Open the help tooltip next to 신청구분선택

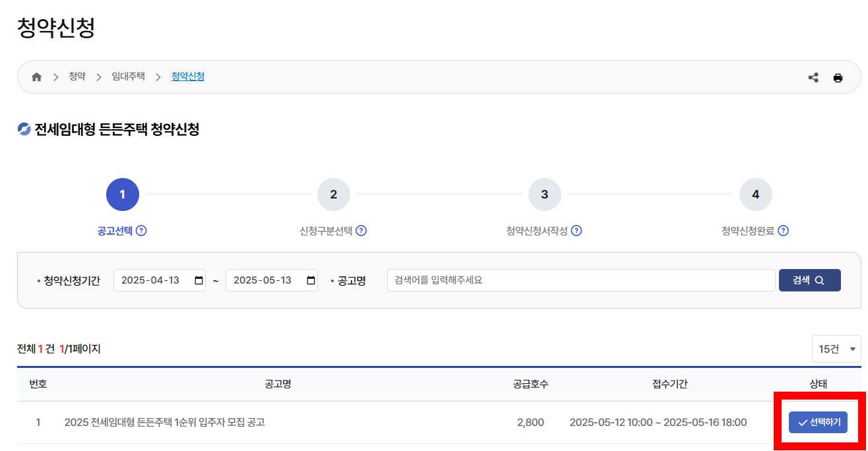click(362, 231)
